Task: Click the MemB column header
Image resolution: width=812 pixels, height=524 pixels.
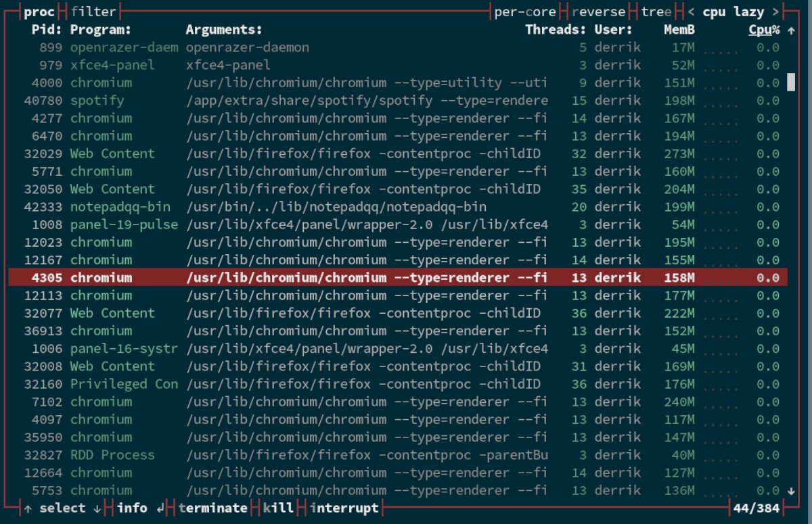Action: pyautogui.click(x=679, y=30)
